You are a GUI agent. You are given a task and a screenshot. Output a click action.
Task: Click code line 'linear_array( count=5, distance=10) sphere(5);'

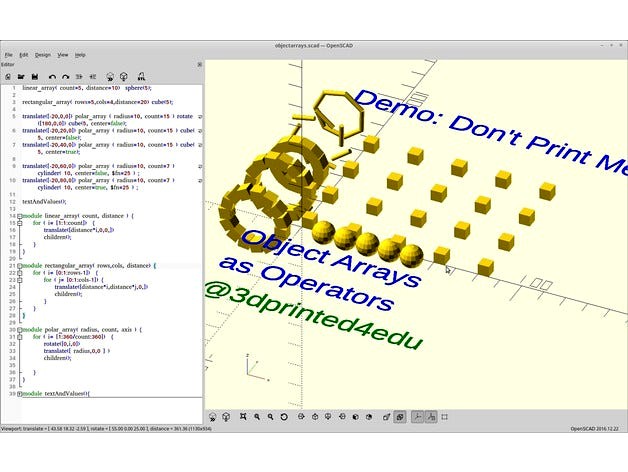(x=87, y=88)
